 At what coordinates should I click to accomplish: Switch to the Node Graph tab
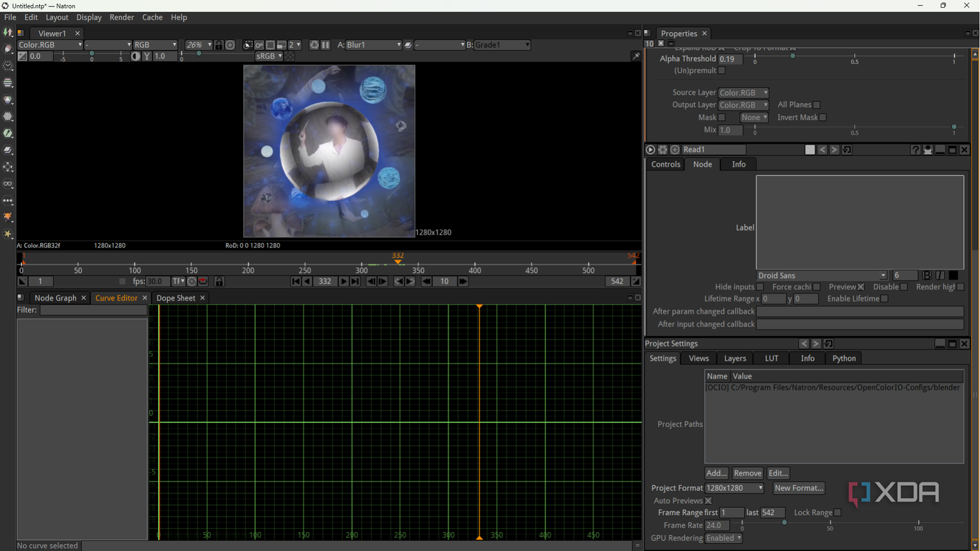(x=55, y=298)
